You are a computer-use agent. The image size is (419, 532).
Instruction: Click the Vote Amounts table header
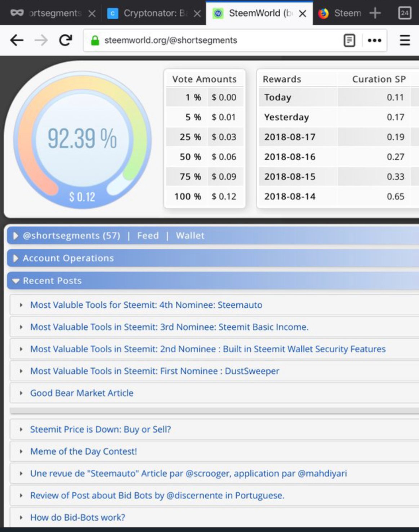click(204, 79)
